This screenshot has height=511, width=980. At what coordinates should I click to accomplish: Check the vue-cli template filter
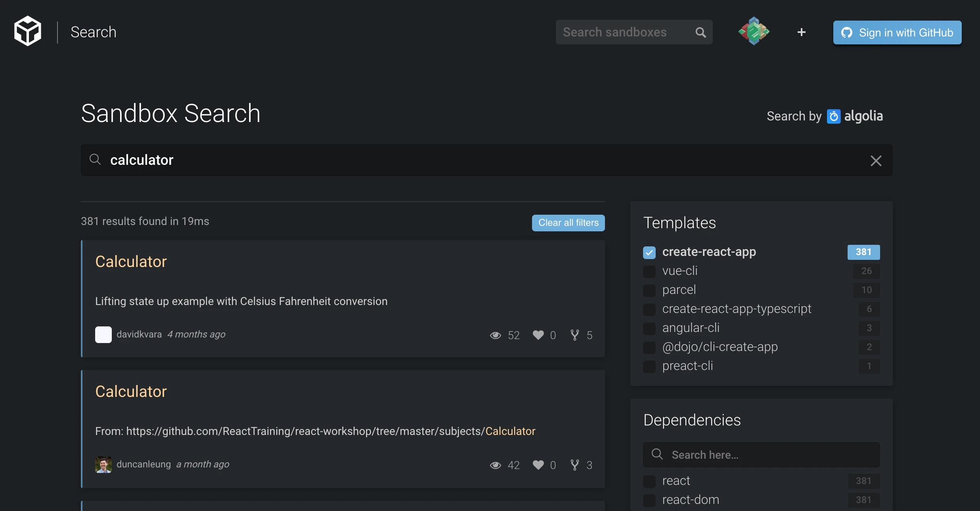[649, 271]
